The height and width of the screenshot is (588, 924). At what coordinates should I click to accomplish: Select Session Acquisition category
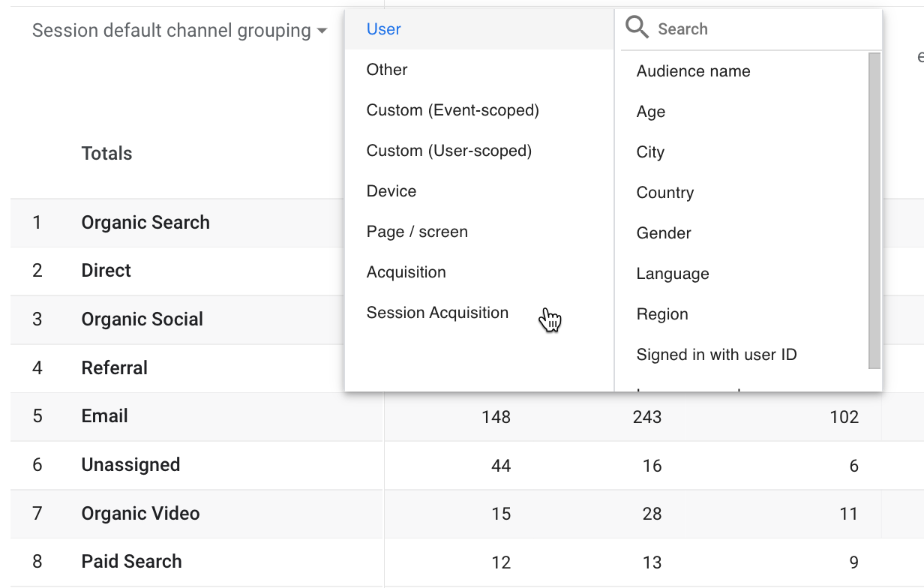pos(437,313)
